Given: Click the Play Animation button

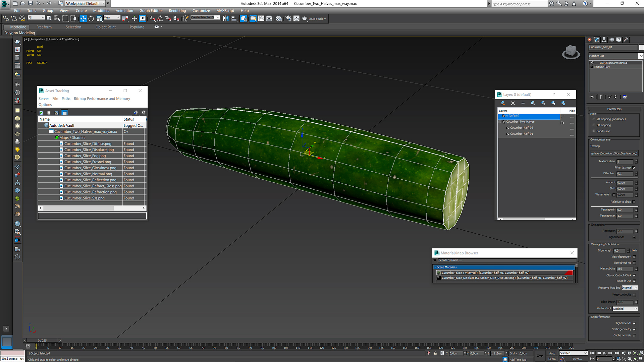Looking at the screenshot, I should (x=605, y=353).
